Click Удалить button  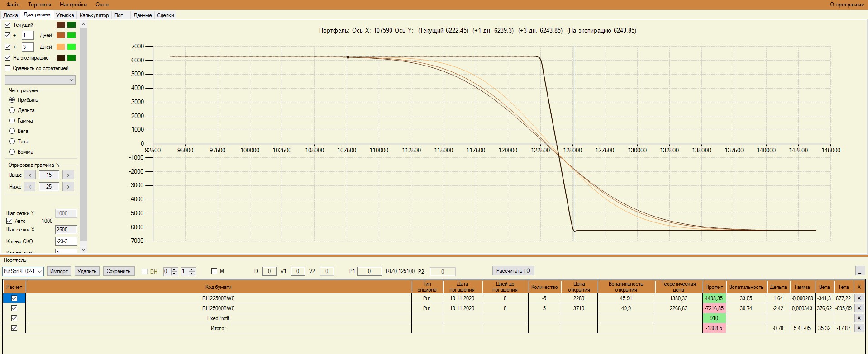(87, 271)
